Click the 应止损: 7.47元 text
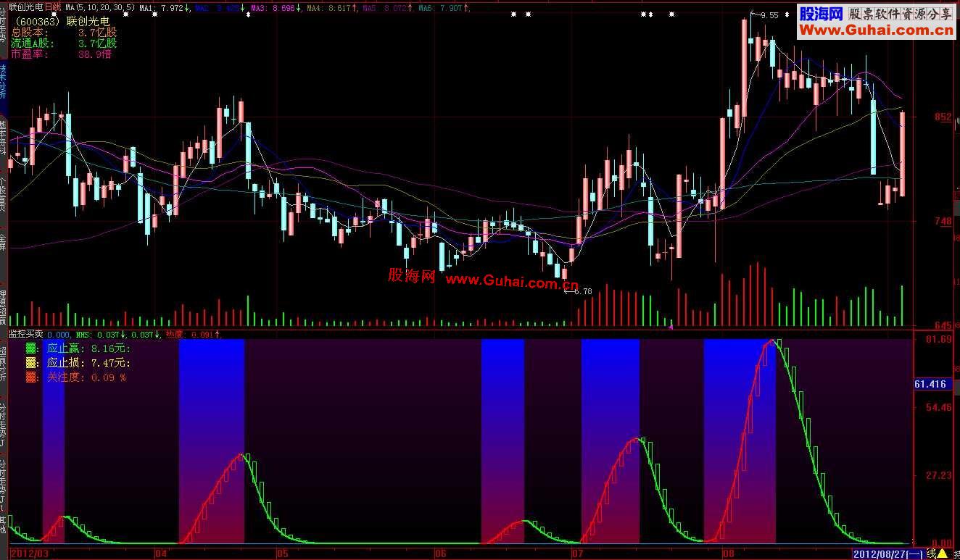This screenshot has width=960, height=560. tap(88, 363)
